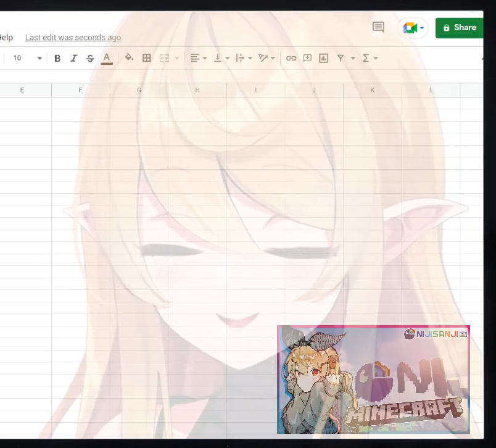Toggle strikethrough formatting
This screenshot has width=496, height=448.
90,58
